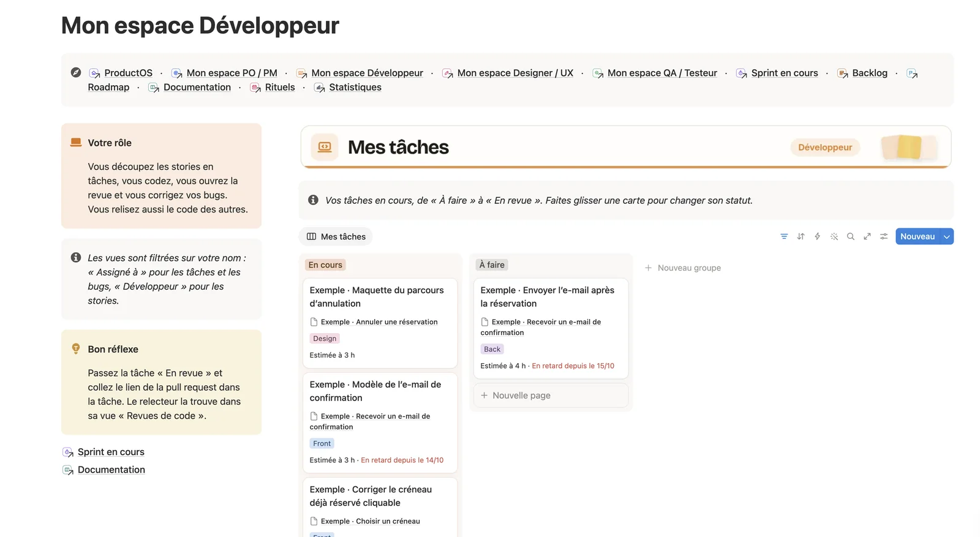This screenshot has height=537, width=980.
Task: Add a Nouveau groupe column
Action: click(x=683, y=268)
